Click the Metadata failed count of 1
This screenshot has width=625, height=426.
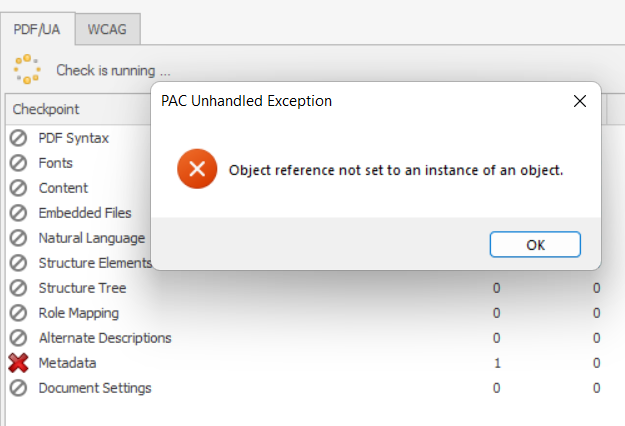[497, 363]
